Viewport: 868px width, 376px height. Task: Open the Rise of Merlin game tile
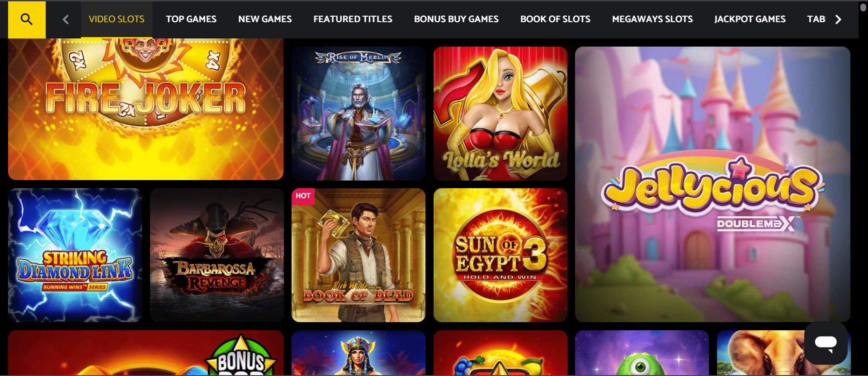tap(359, 113)
